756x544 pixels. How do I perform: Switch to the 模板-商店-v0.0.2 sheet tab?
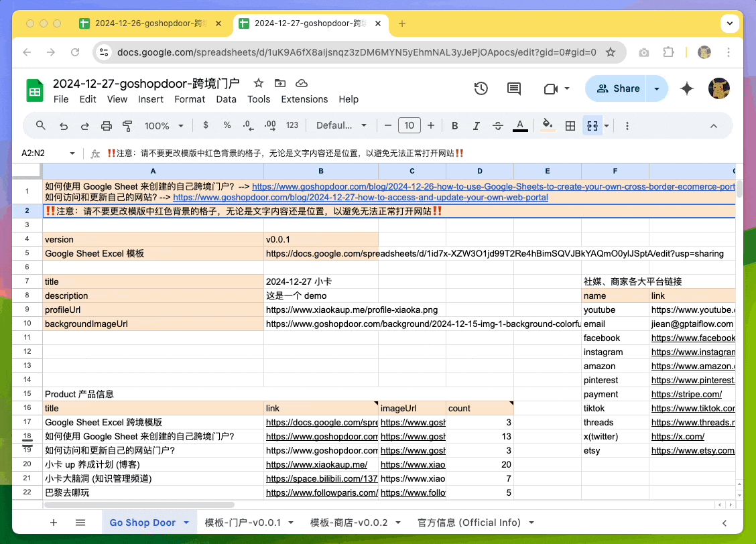[x=349, y=523]
